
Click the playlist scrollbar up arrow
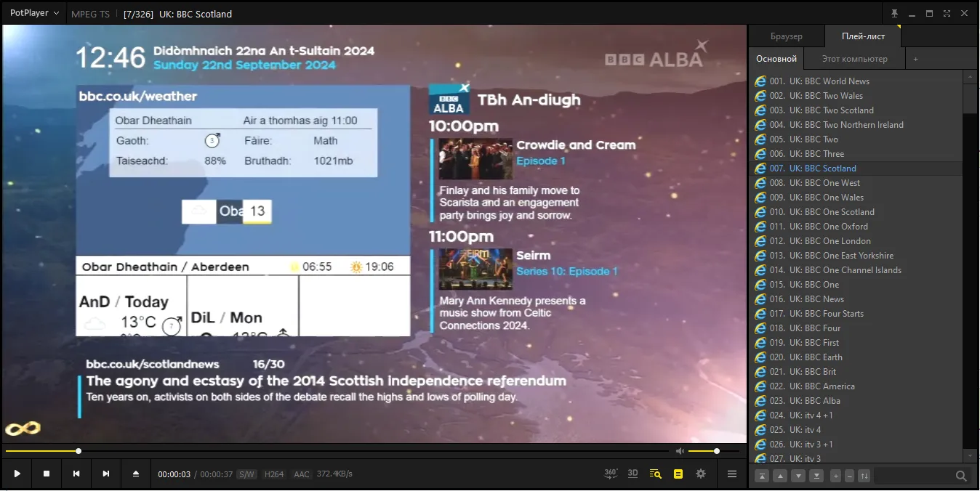(971, 76)
